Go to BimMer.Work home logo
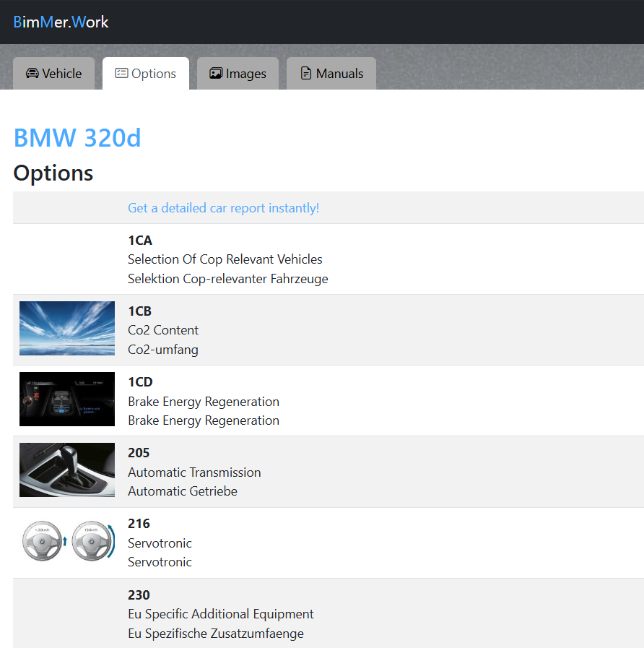 click(x=61, y=22)
